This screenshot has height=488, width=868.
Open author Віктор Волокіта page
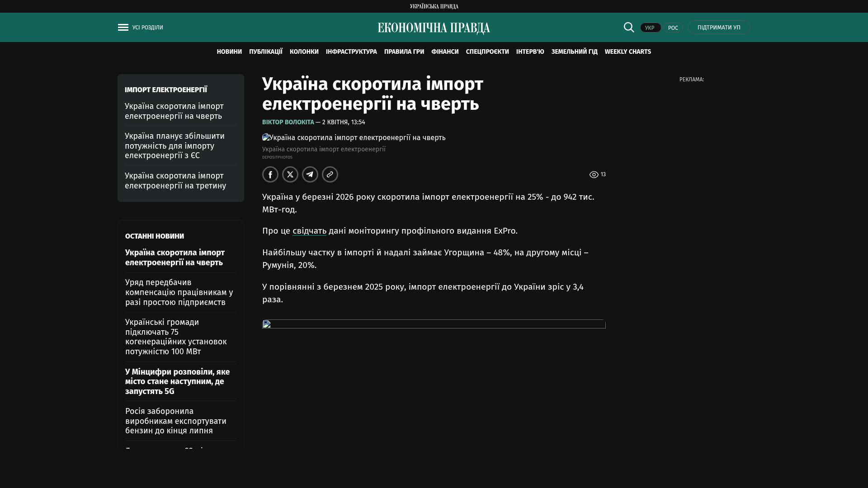coord(288,122)
